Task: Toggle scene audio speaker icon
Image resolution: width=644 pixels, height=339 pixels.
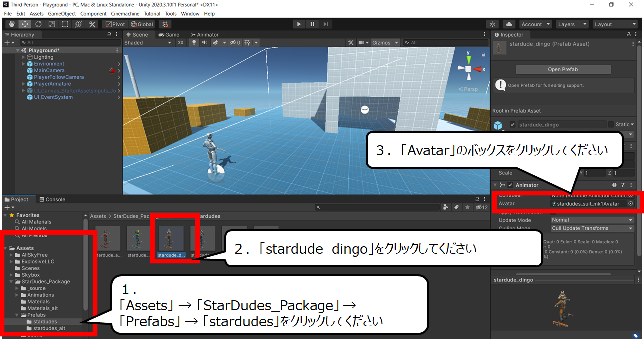Action: point(205,43)
